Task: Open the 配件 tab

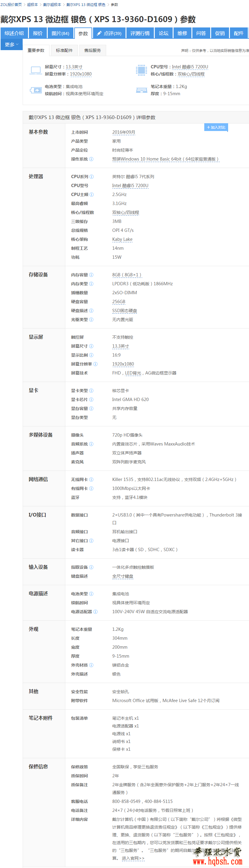Action: (x=239, y=33)
